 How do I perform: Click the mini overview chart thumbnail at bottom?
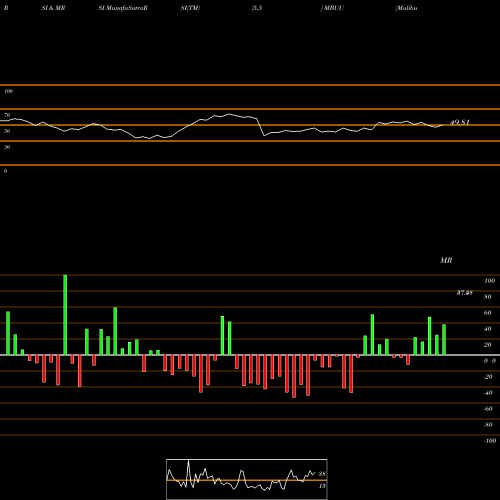point(247,479)
